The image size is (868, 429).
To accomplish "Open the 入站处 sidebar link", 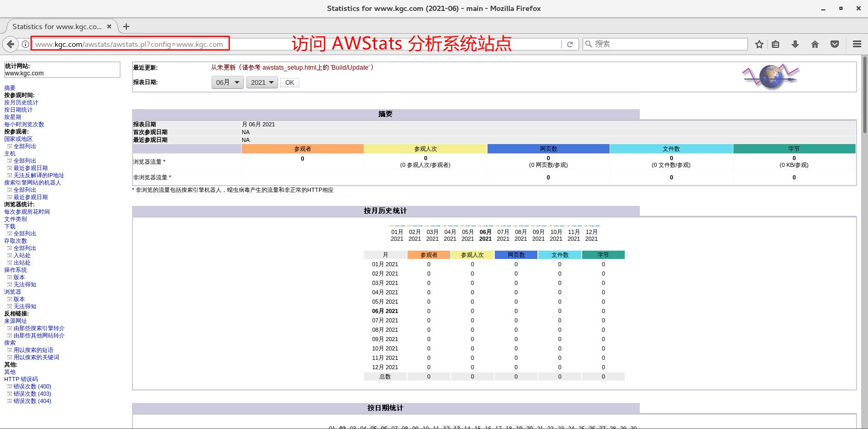I will (22, 255).
